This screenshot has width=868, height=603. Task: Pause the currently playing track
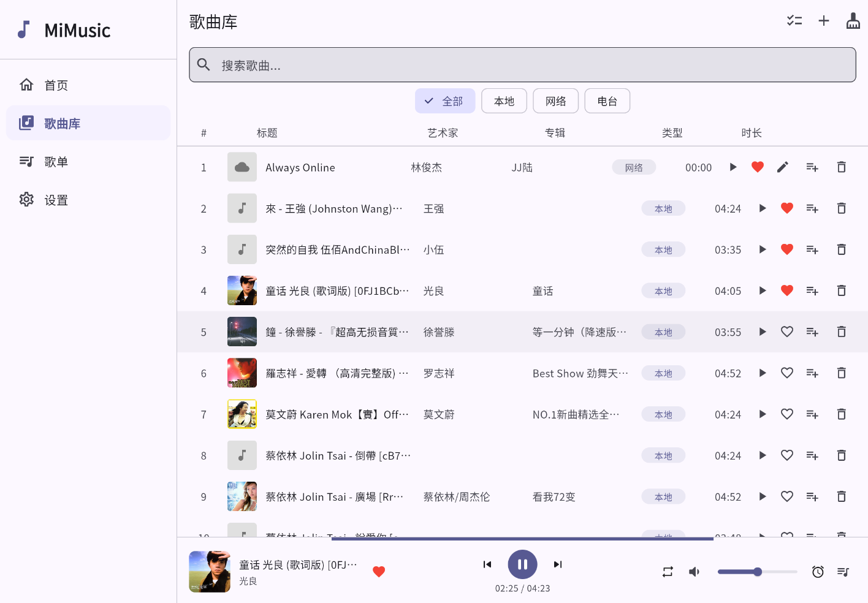click(522, 564)
